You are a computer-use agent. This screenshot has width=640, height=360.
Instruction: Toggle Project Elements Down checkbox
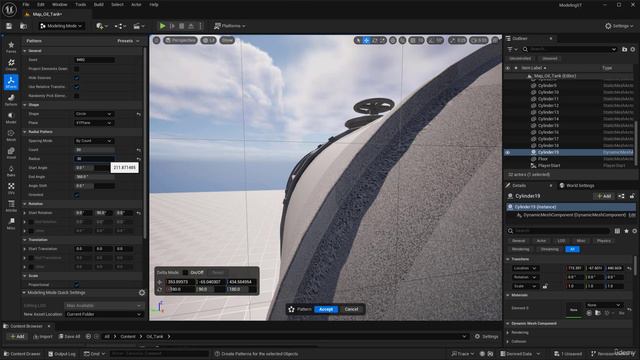(76, 69)
